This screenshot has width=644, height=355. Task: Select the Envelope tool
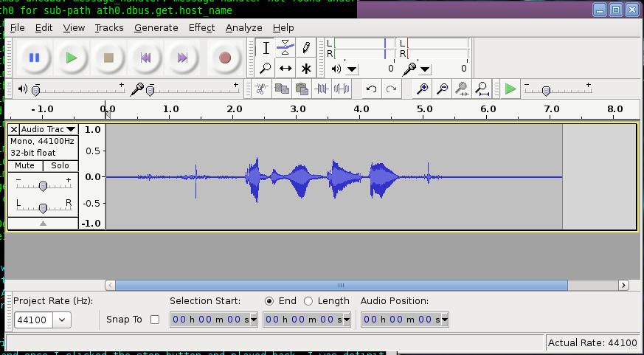point(285,48)
